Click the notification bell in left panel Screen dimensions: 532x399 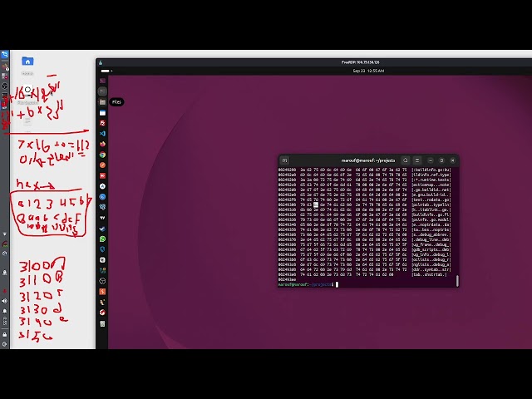point(5,311)
